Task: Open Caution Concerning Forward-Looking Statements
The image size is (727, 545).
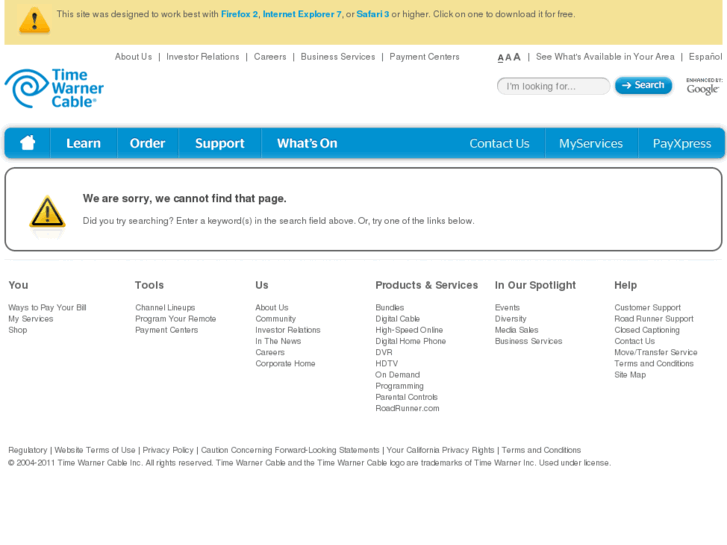Action: click(x=290, y=450)
